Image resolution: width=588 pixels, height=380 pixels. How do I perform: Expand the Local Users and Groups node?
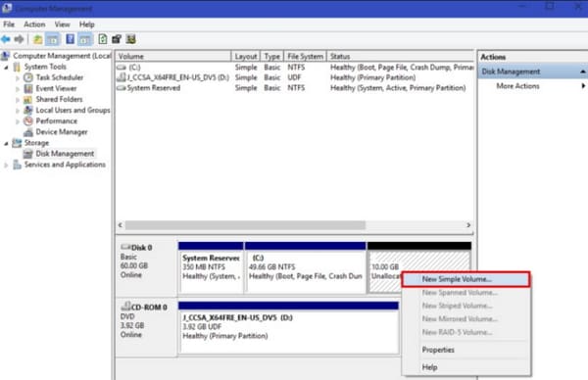(x=18, y=111)
